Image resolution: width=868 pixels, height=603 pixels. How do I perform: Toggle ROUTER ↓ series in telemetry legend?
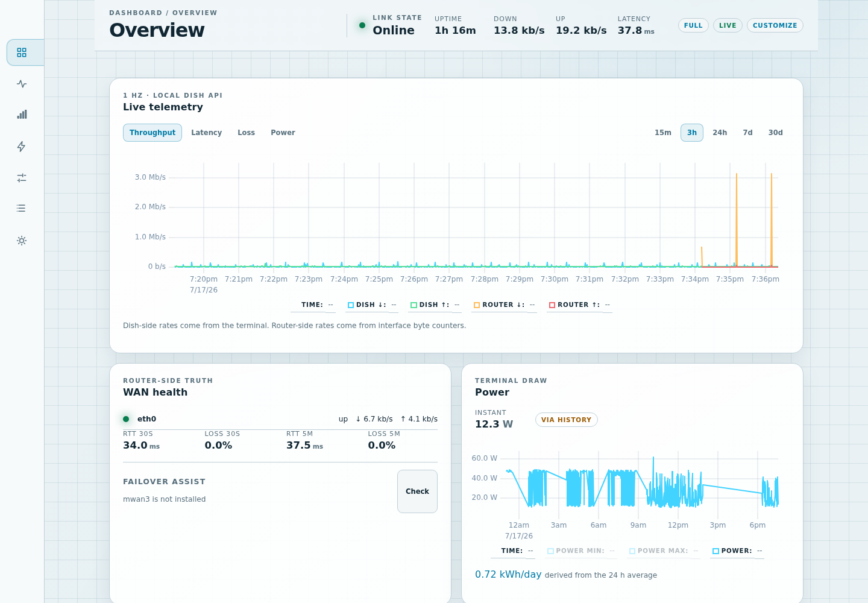click(504, 305)
